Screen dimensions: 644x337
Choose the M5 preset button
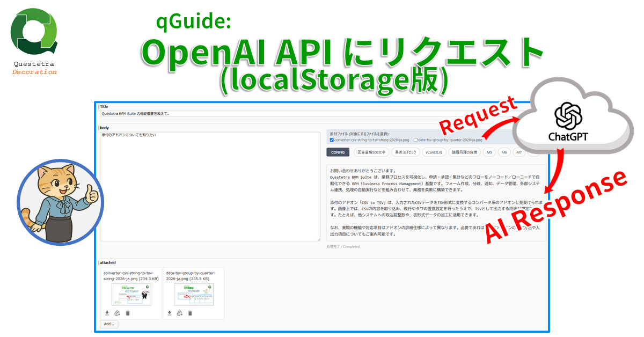pos(489,152)
